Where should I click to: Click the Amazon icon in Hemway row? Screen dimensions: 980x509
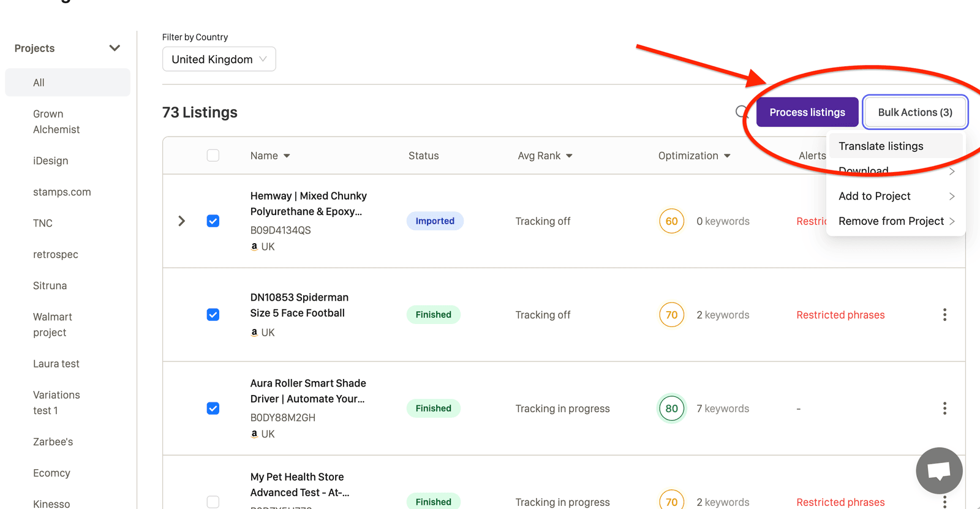point(254,246)
